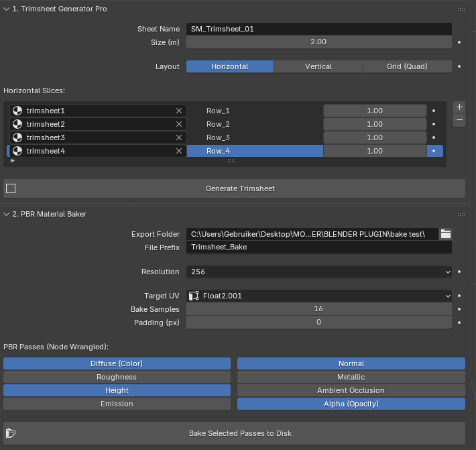The width and height of the screenshot is (476, 450).
Task: Clear the trimsheet1 material with its X
Action: 179,111
